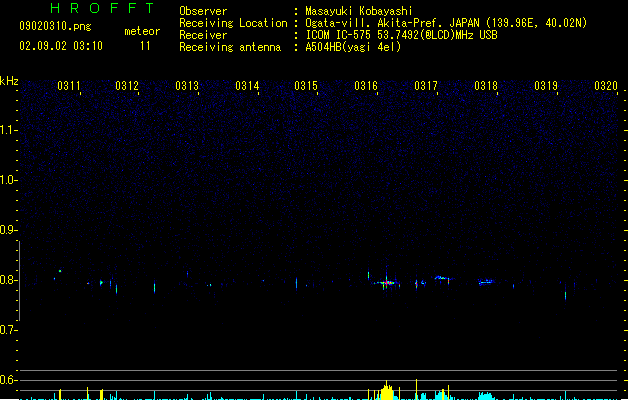
Task: Click the 0312 time marker
Action: click(127, 86)
